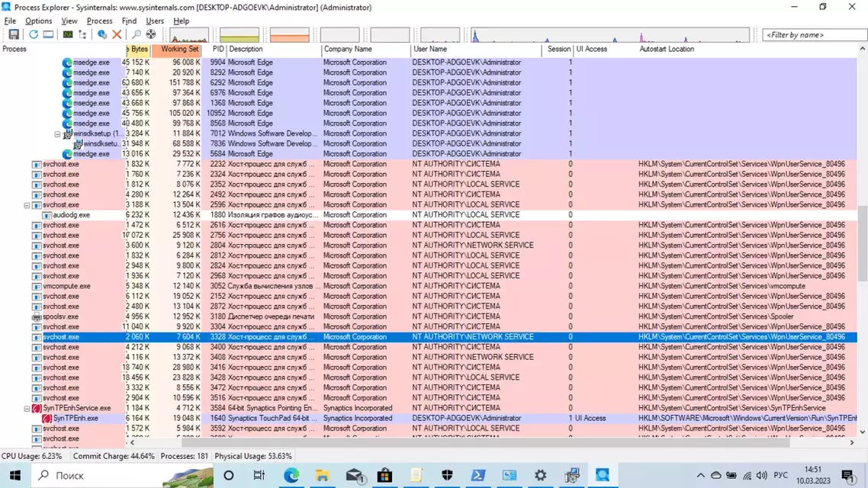Toggle the lower pane toolbar icon
Screen dimensions: 868x488
click(49, 34)
